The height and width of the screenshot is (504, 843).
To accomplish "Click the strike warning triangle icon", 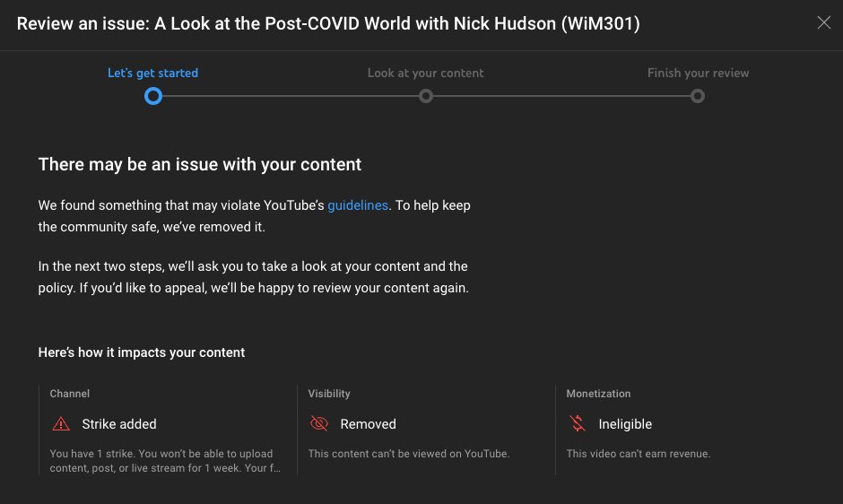I will click(x=61, y=424).
